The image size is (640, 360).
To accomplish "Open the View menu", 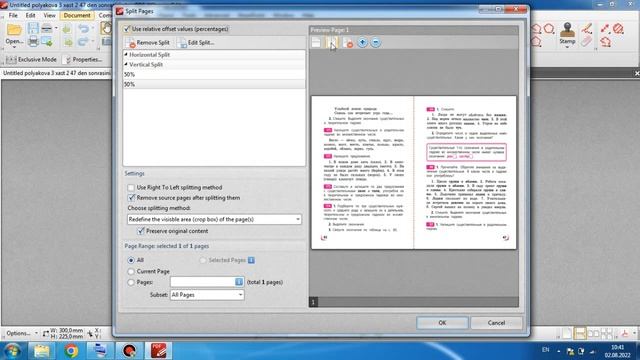I will (x=49, y=16).
